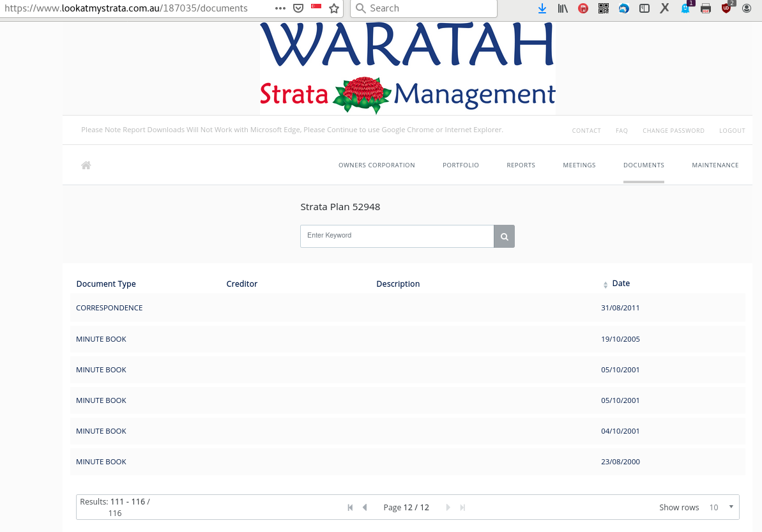Viewport: 762px width, 532px height.
Task: Go to first page of results
Action: (x=350, y=507)
